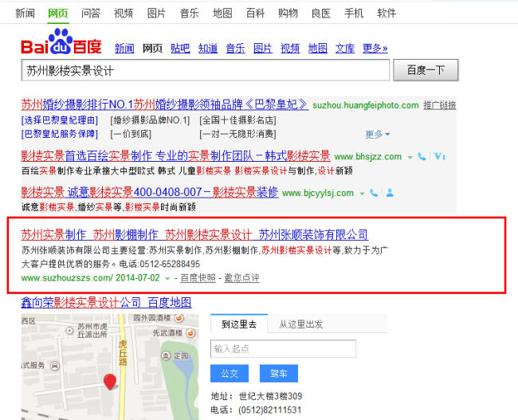Open top 软件 tab
518x420 pixels.
coord(387,14)
